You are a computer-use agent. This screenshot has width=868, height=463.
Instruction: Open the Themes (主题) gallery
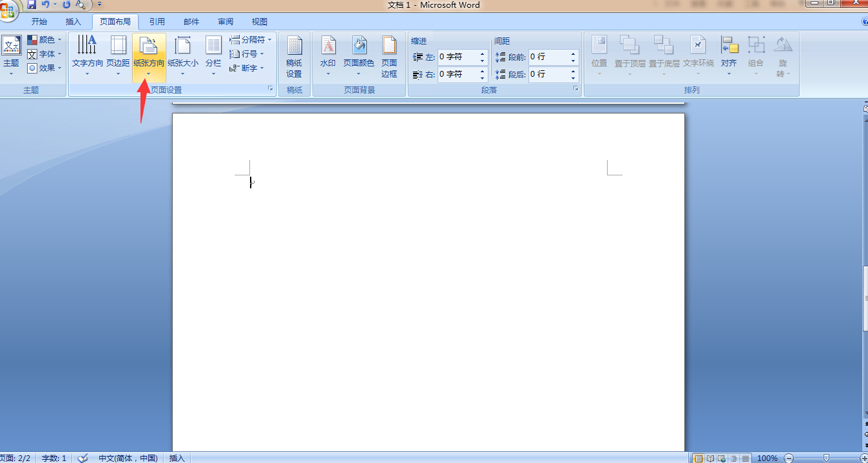click(11, 56)
